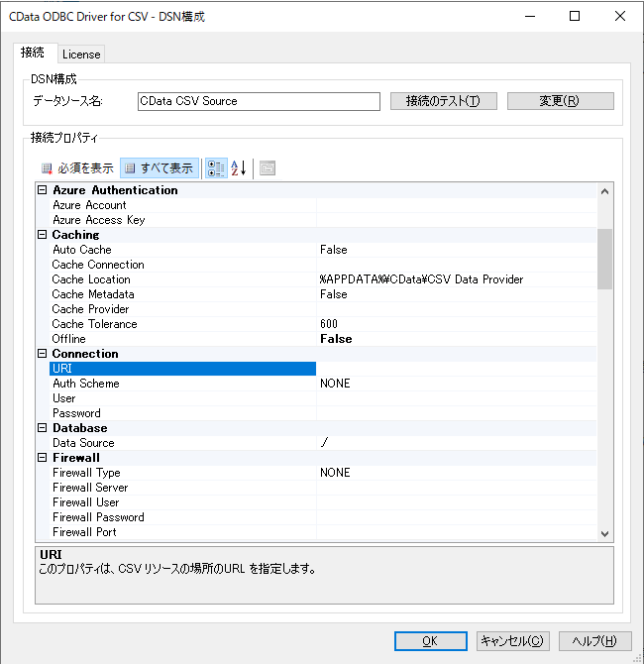Select the Cache Connection property
Image resolution: width=644 pixels, height=664 pixels.
182,265
